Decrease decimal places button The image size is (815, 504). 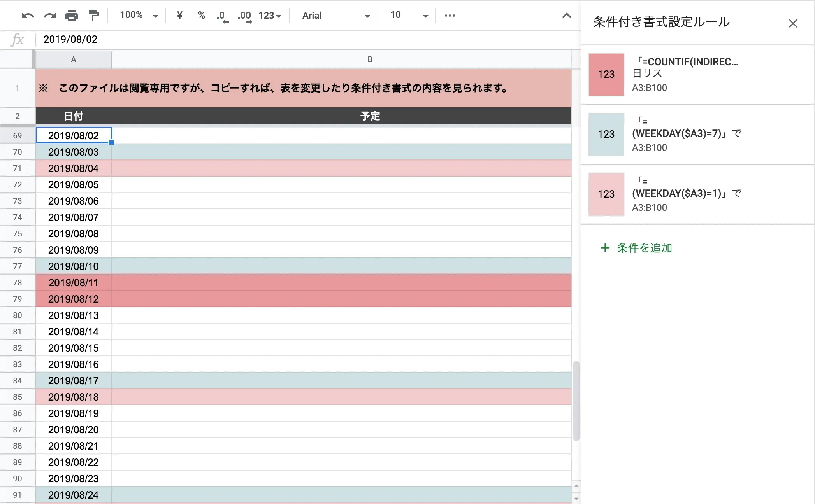coord(222,16)
